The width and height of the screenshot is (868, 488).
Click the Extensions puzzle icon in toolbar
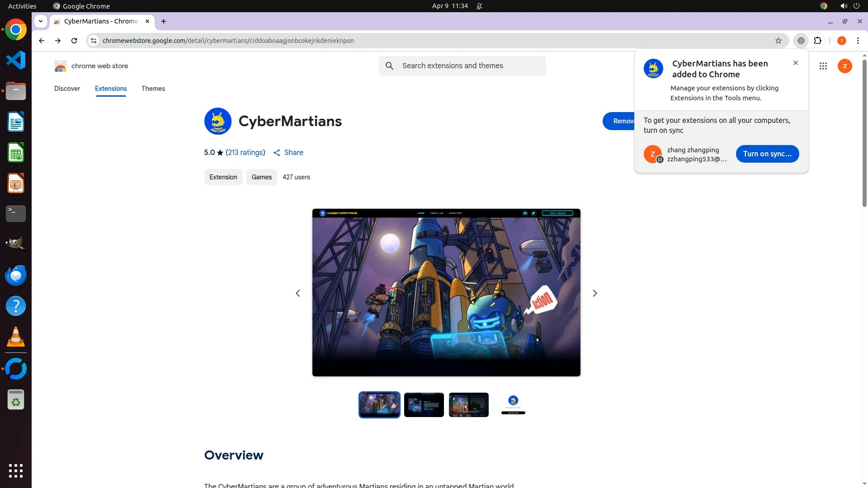click(x=817, y=41)
